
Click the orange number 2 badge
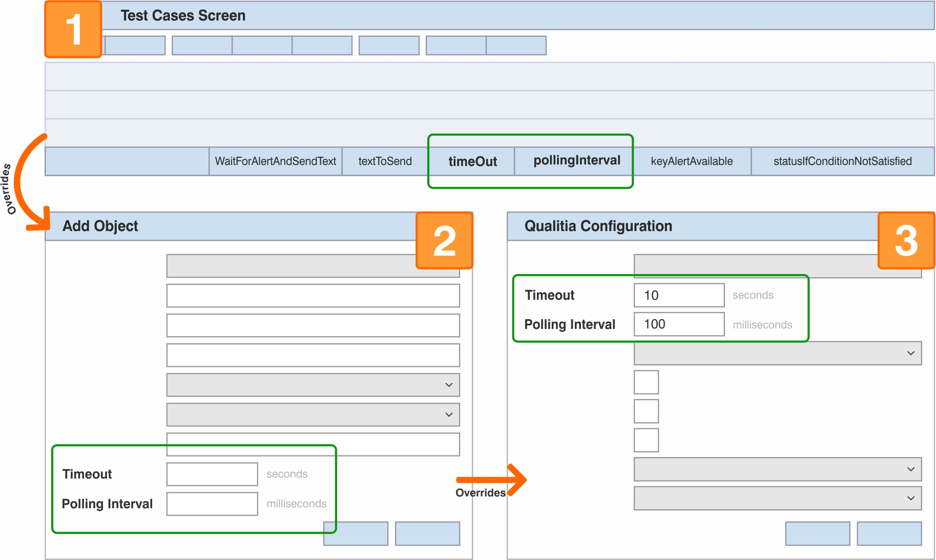click(444, 240)
